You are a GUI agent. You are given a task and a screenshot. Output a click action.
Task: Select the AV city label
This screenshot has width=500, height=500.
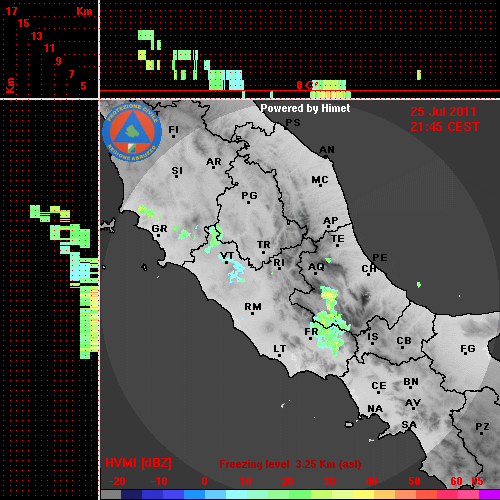413,403
